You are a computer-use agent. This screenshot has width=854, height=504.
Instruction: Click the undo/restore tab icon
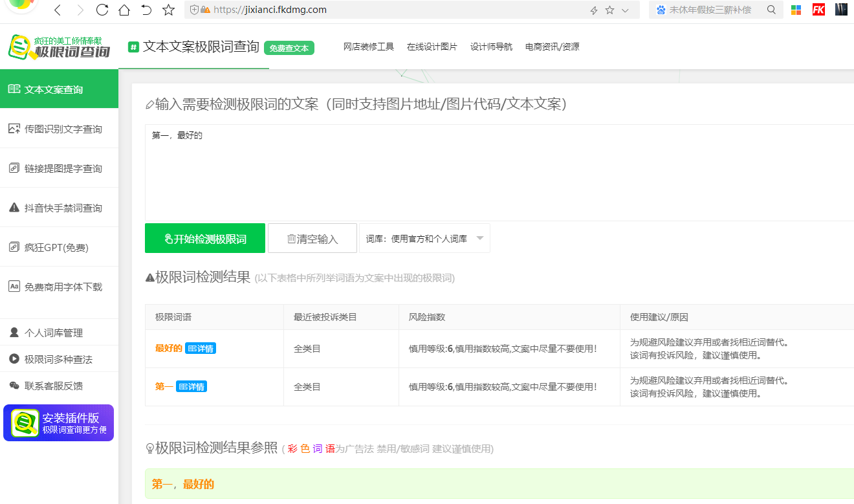(146, 10)
